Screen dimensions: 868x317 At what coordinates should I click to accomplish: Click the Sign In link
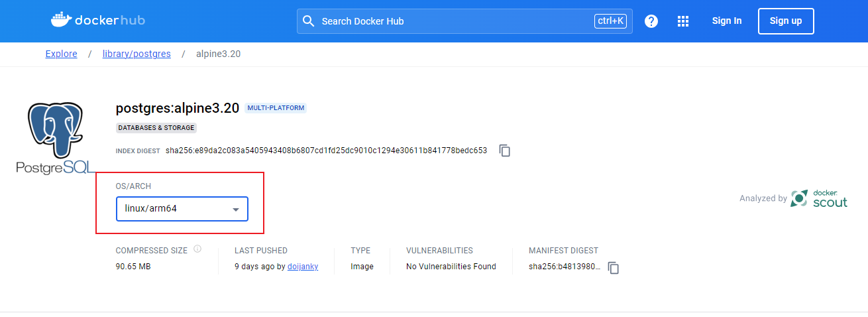tap(726, 21)
